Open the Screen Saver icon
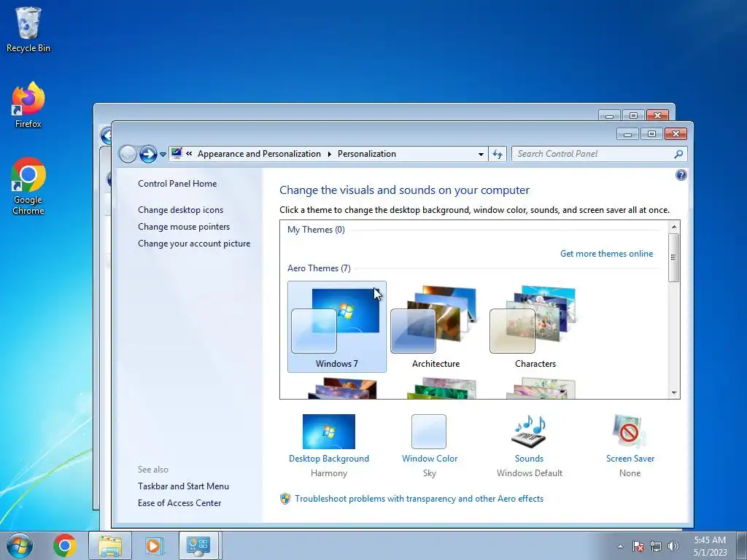 [x=630, y=432]
